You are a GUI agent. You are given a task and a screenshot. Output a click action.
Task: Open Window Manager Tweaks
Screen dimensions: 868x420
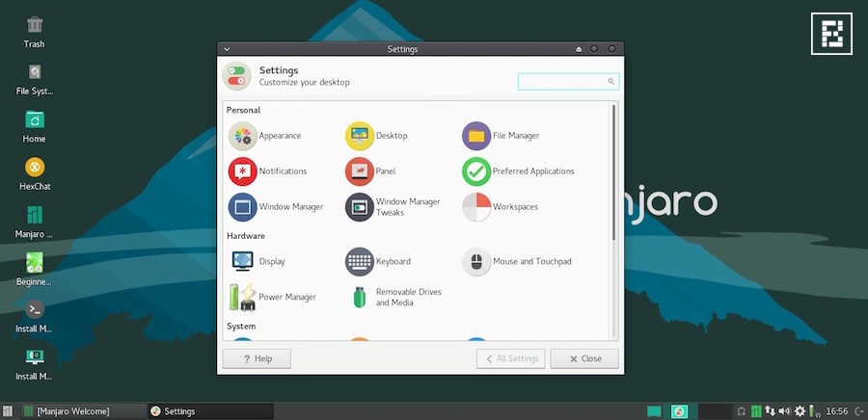[359, 207]
